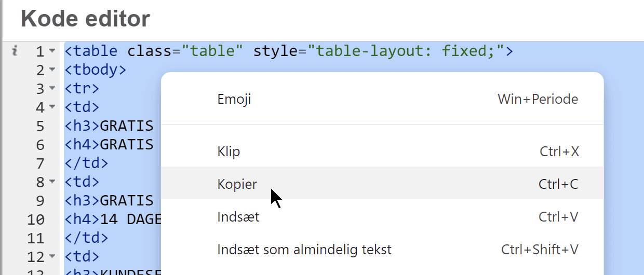
Task: Click the </td> tag on line 7
Action: tap(86, 163)
